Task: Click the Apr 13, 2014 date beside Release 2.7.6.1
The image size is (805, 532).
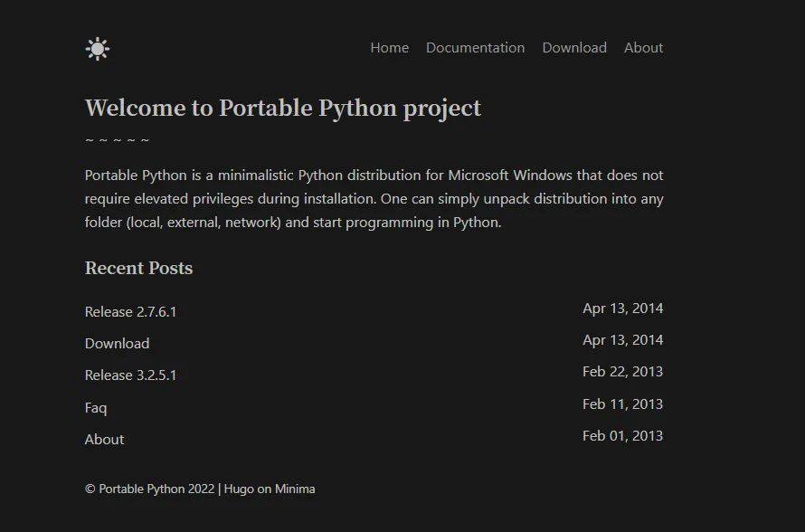Action: point(623,309)
